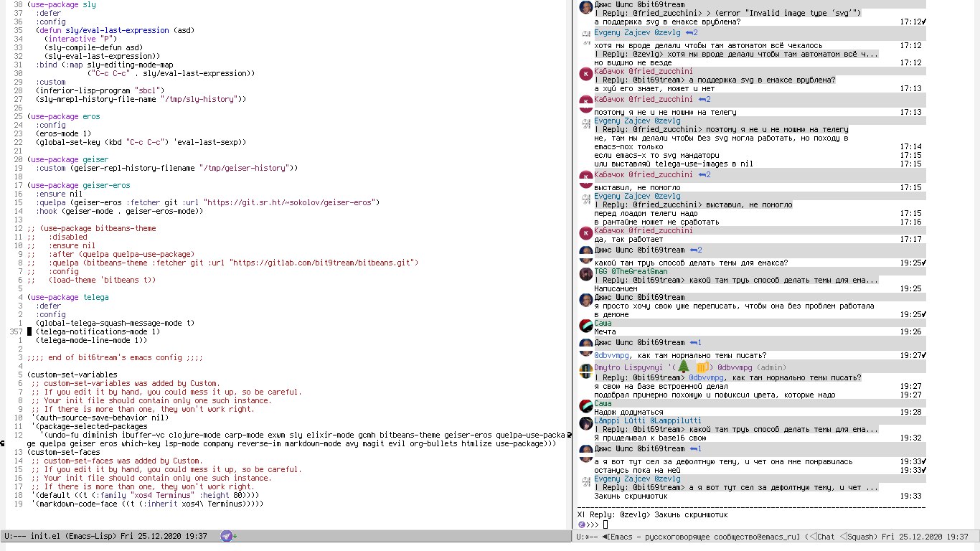Open replies icon next to Кабачок above 'выставил, не помогло'

click(705, 174)
